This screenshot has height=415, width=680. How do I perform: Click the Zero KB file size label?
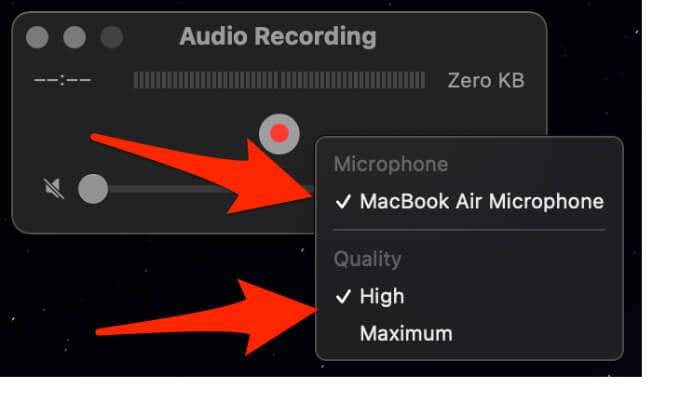[486, 81]
